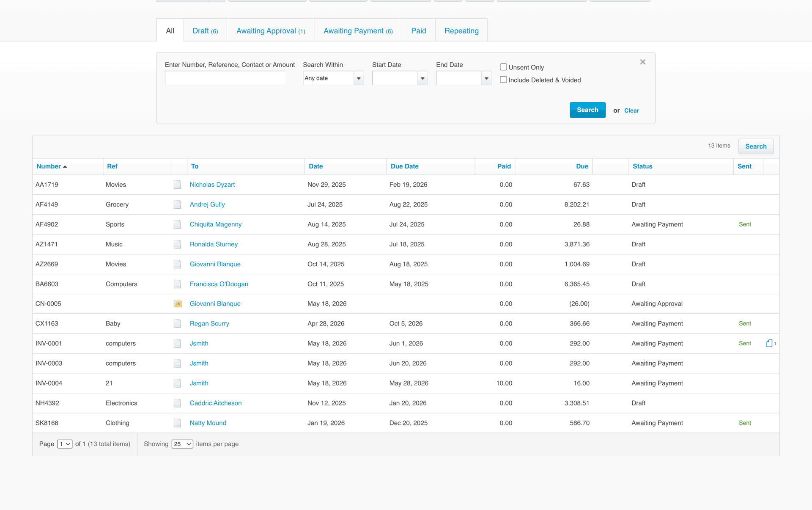Open contact Caddric Aitcheson
Image resolution: width=812 pixels, height=510 pixels.
point(216,403)
